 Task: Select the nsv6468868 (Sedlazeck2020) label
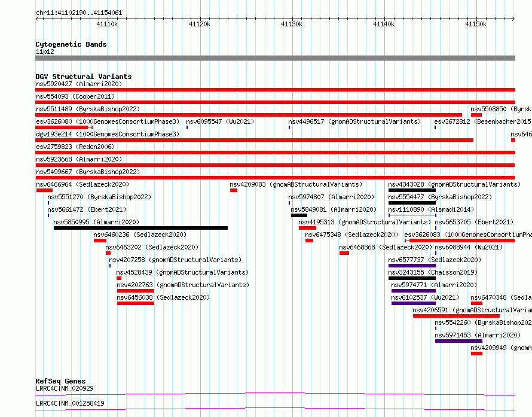pos(386,247)
